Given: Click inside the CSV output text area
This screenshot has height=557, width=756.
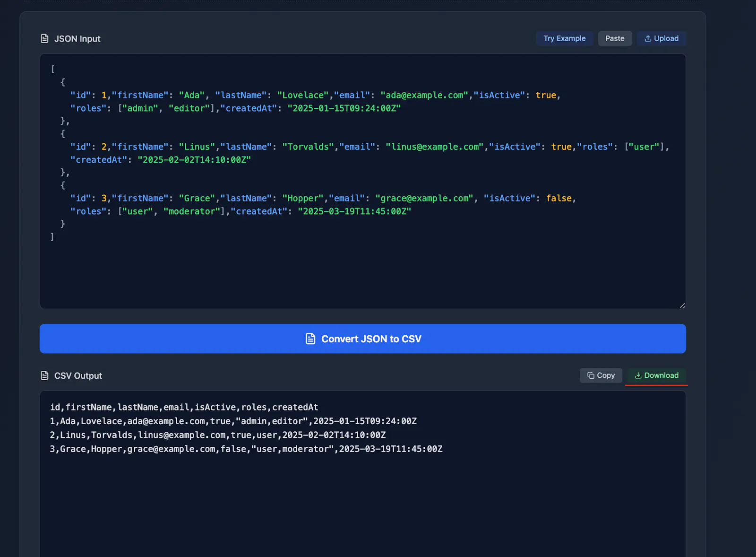Looking at the screenshot, I should (363, 474).
